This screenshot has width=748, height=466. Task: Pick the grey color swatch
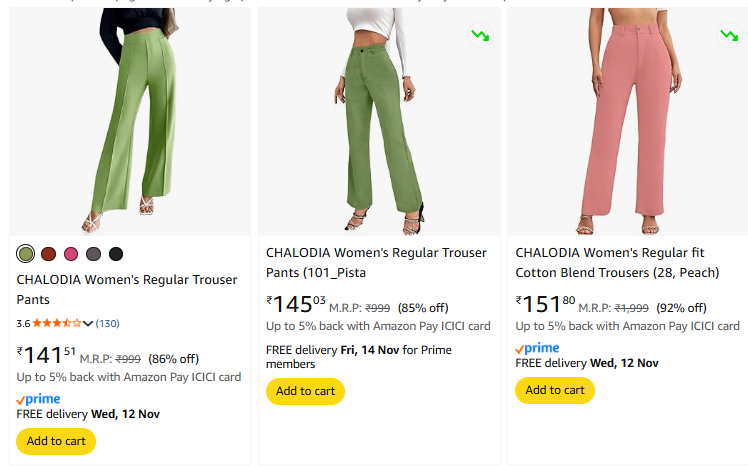pyautogui.click(x=94, y=254)
